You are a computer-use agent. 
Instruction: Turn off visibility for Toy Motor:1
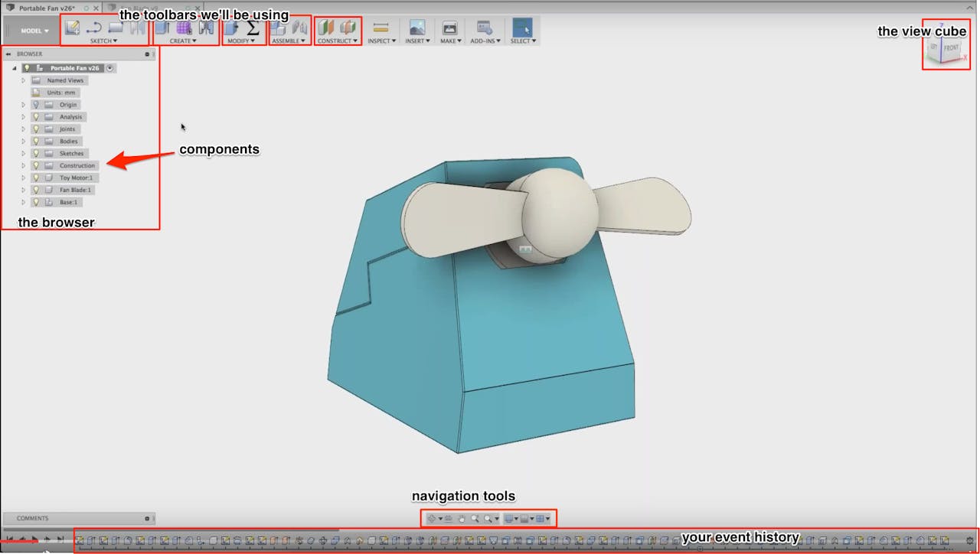coord(36,178)
